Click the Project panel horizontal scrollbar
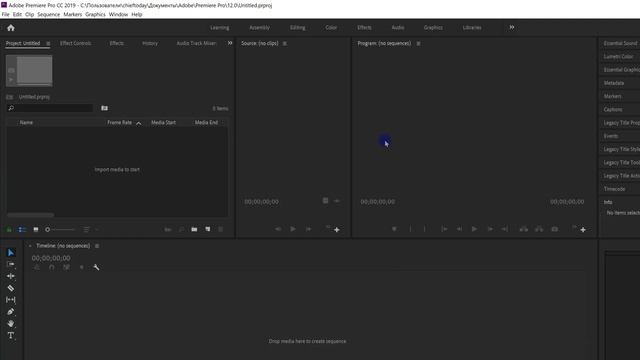Viewport: 640px width, 360px height. [31, 215]
